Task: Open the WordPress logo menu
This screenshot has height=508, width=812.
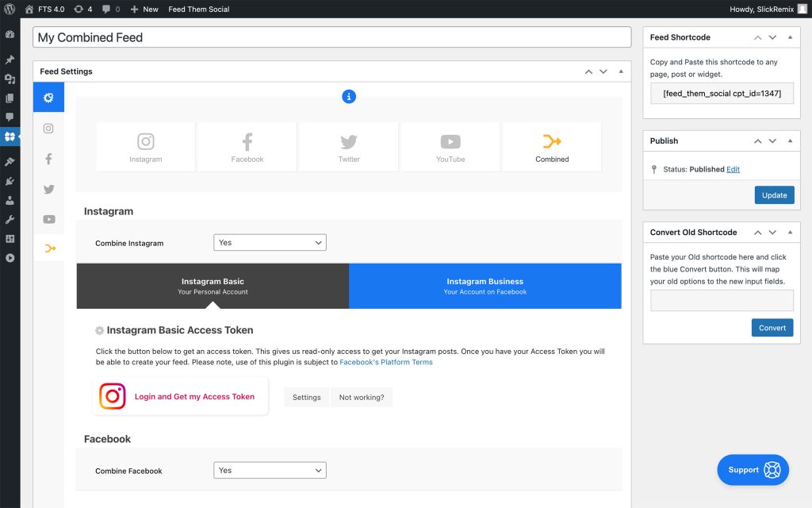Action: 10,9
